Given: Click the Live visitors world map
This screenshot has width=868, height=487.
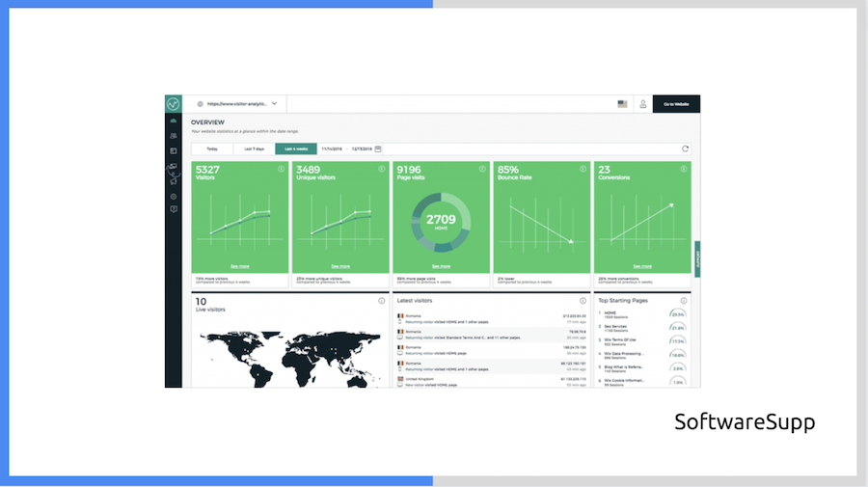Looking at the screenshot, I should pyautogui.click(x=290, y=359).
